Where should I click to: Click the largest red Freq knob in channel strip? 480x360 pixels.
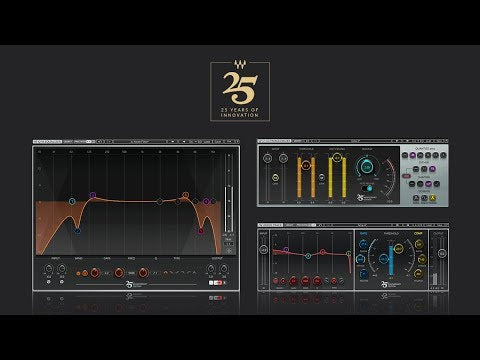pos(305,281)
